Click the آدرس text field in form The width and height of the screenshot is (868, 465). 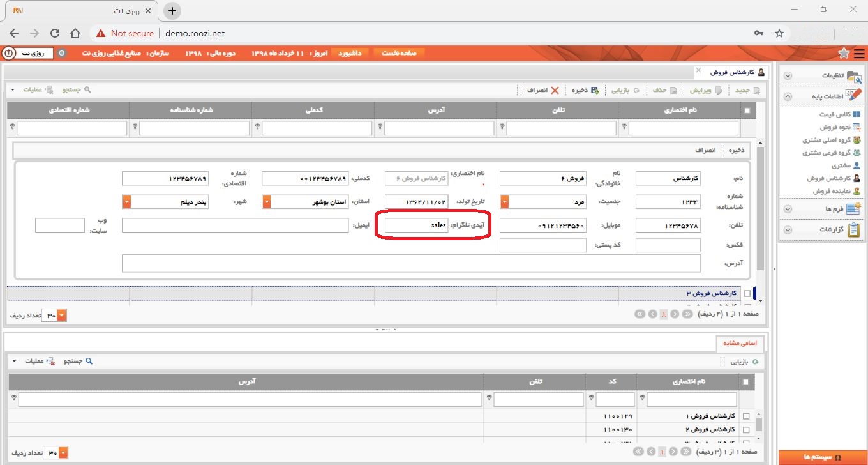[x=411, y=263]
